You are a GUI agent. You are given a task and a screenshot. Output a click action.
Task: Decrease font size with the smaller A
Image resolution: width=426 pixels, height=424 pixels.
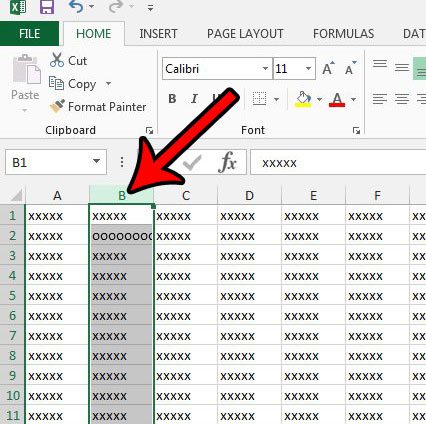pyautogui.click(x=351, y=68)
